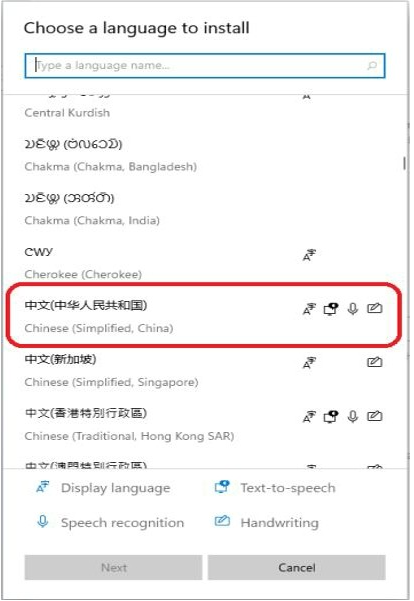Select Chakma (Chakma, Bangladesh) entry
Image resolution: width=414 pixels, height=601 pixels.
(x=205, y=155)
